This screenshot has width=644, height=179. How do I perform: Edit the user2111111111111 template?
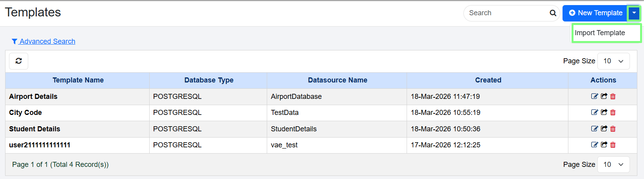coord(594,145)
